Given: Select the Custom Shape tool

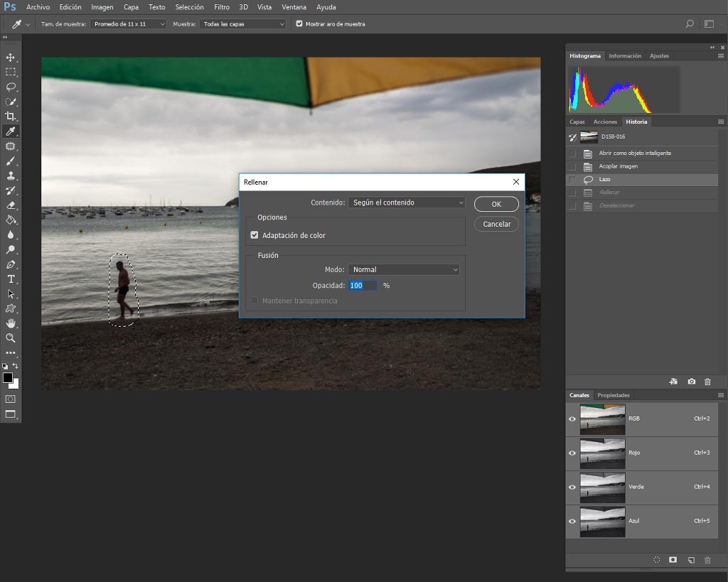Looking at the screenshot, I should 10,308.
